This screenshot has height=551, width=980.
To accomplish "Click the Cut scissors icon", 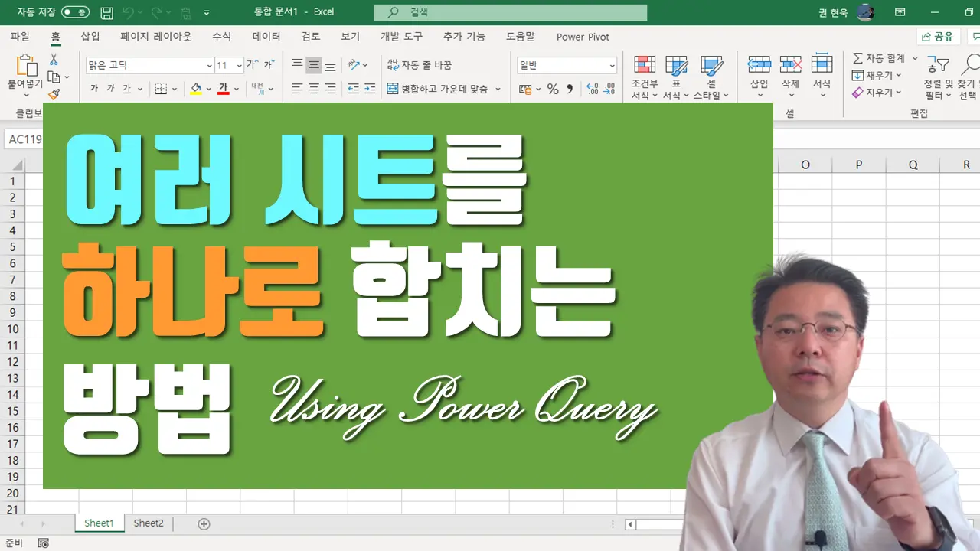I will (54, 59).
